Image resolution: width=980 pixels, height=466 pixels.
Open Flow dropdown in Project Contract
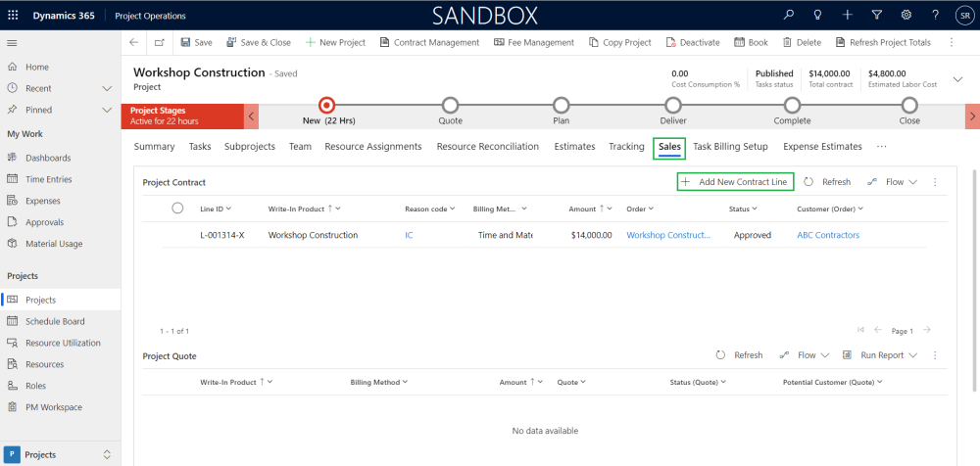892,182
